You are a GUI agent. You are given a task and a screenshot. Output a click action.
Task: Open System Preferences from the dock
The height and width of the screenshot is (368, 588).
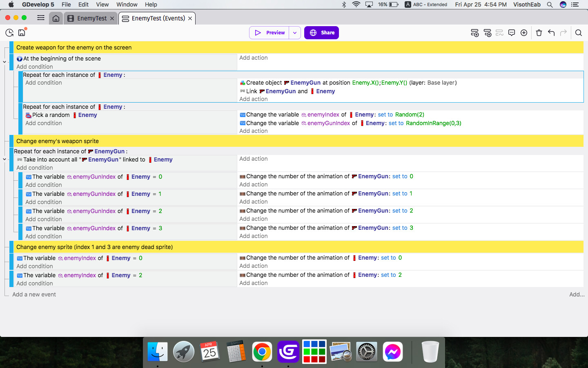(x=367, y=352)
